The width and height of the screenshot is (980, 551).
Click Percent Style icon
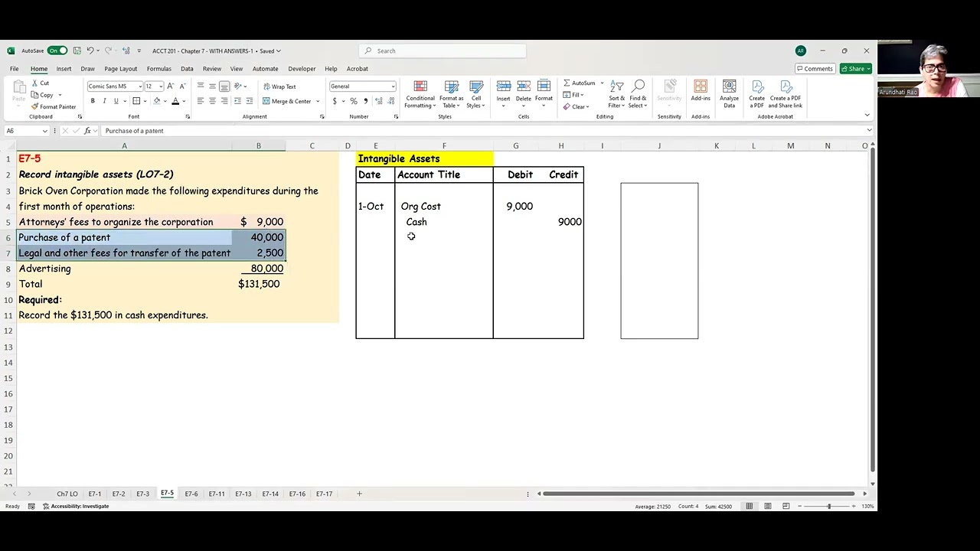tap(353, 101)
